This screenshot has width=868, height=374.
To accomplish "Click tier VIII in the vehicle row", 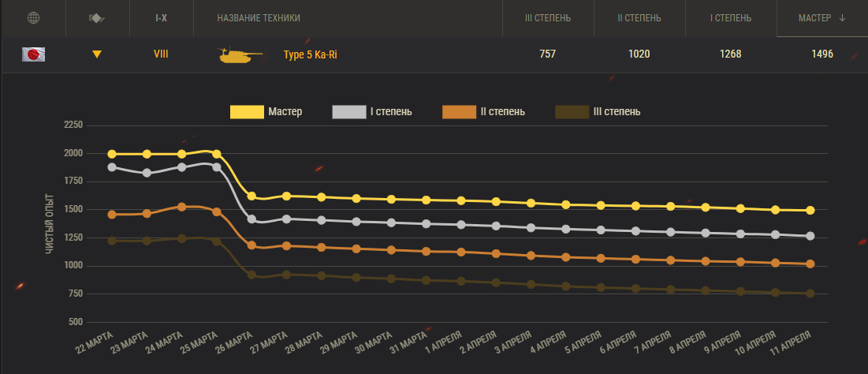I will tap(161, 54).
